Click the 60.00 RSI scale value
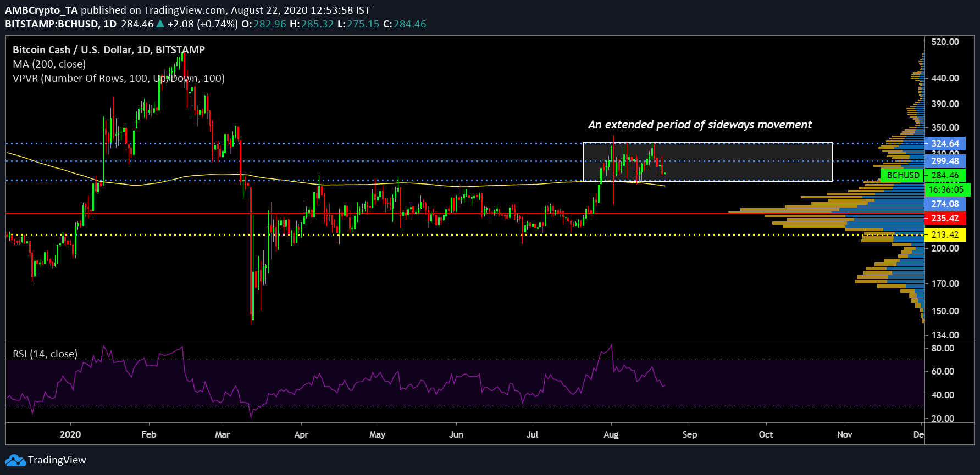 coord(943,371)
